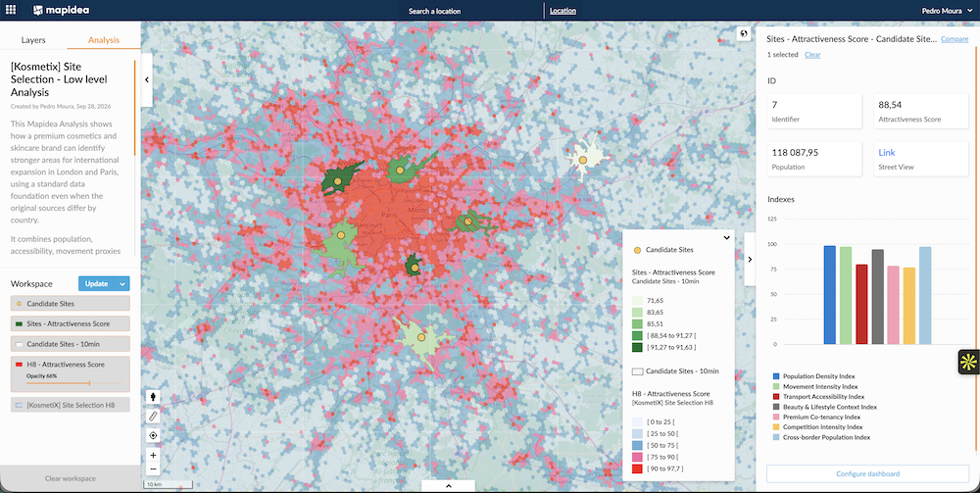The image size is (980, 493).
Task: Click red icon of H8 - Attractiveness Score layer
Action: (19, 365)
